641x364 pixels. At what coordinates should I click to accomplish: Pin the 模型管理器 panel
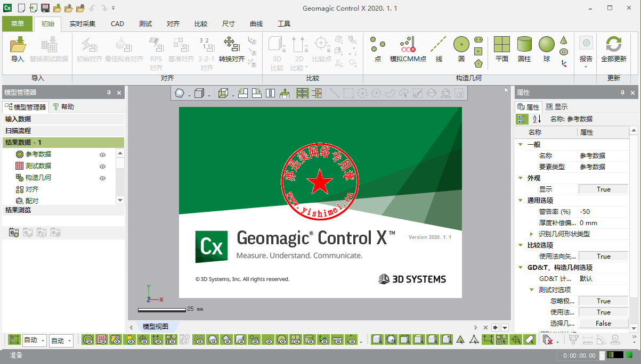coord(109,93)
